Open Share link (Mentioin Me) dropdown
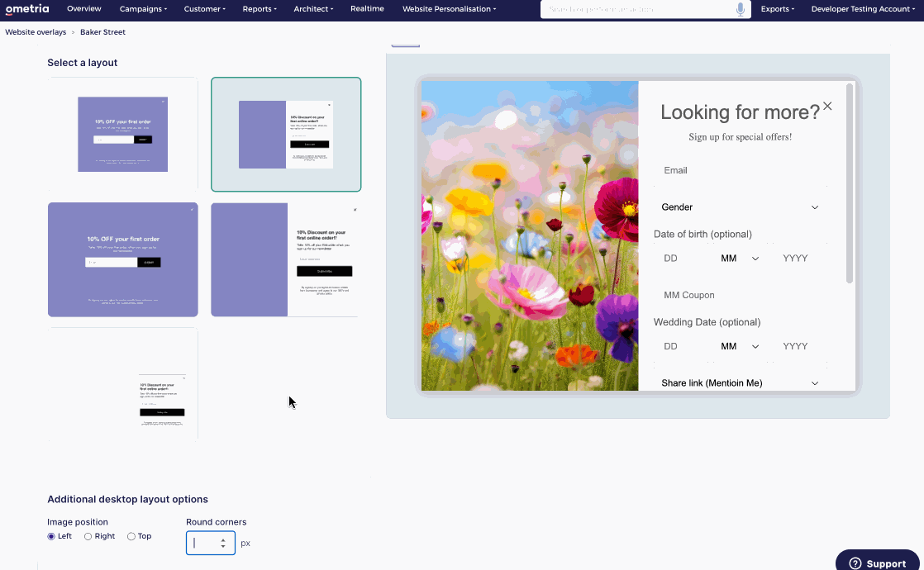 741,382
